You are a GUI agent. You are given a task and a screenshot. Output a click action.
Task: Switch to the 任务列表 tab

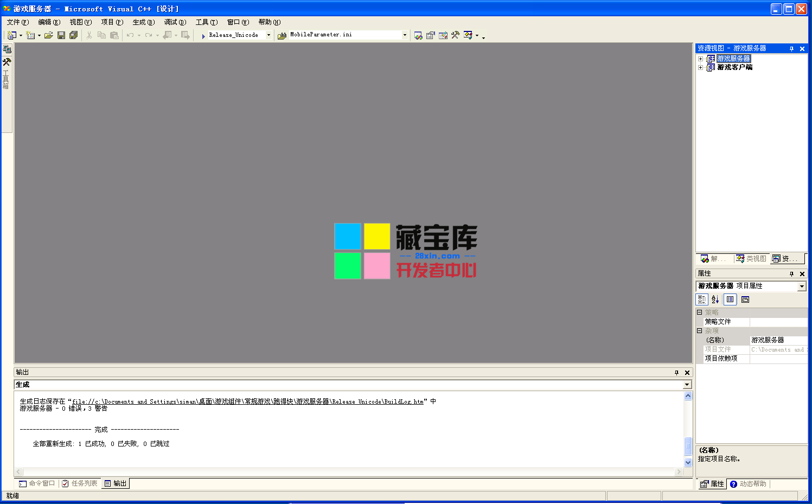[80, 483]
